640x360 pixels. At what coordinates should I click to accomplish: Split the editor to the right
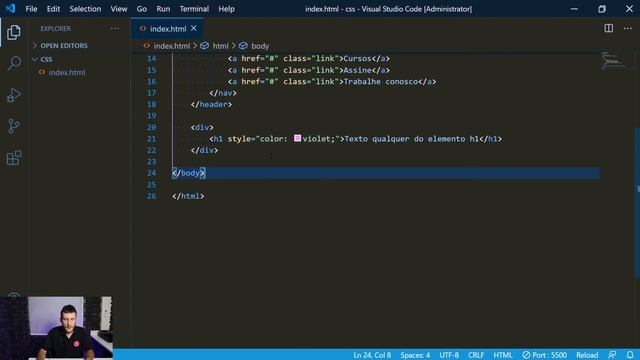[x=608, y=28]
